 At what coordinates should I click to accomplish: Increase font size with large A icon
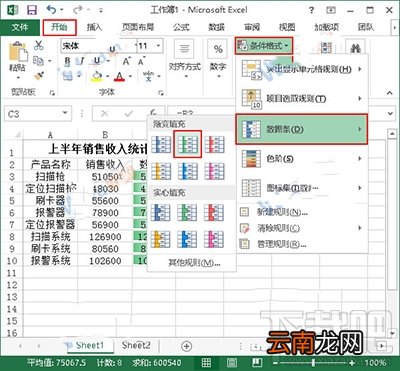(x=126, y=61)
